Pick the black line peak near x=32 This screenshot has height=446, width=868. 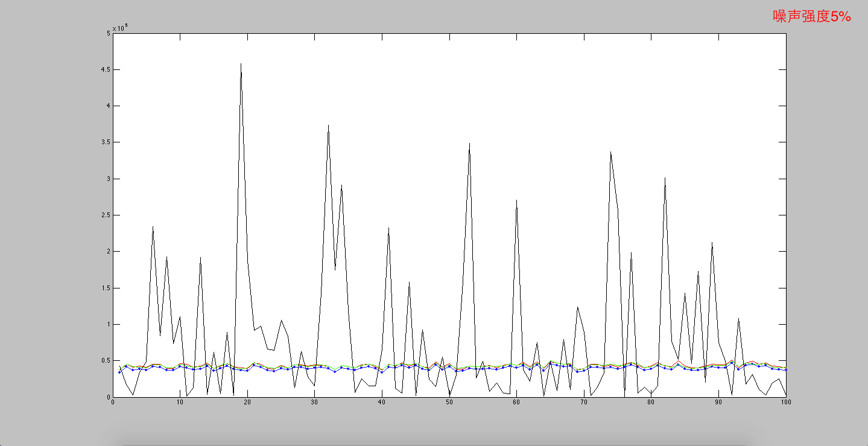pos(328,126)
